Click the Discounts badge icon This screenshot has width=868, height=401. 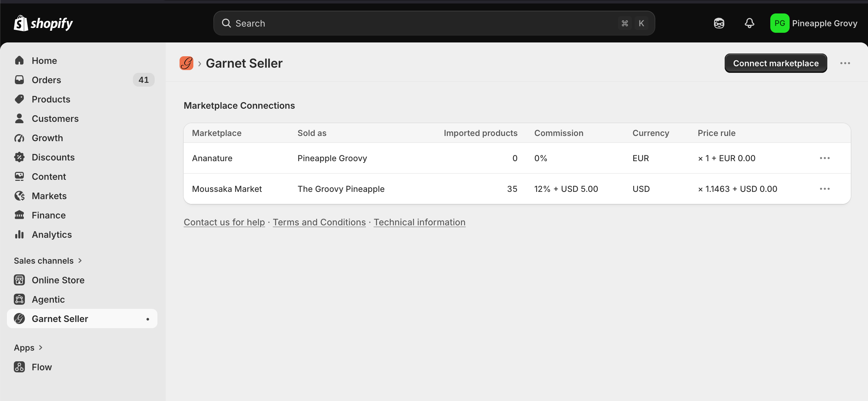tap(19, 157)
